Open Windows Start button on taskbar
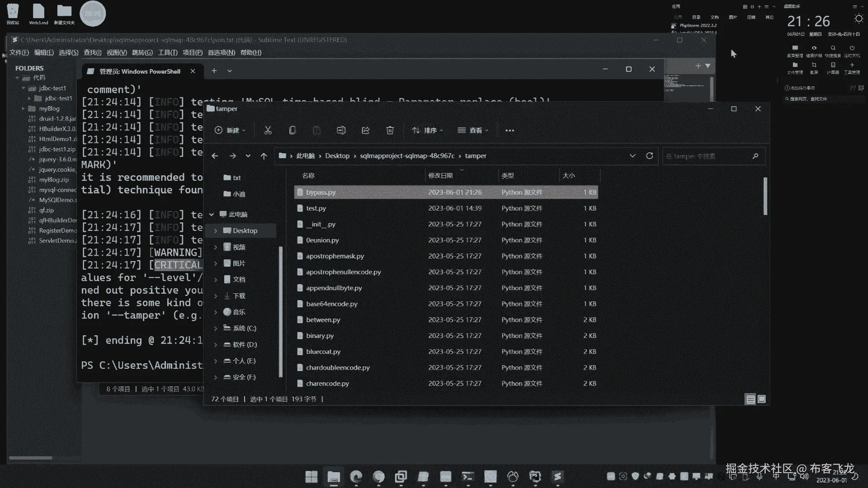The image size is (868, 488). (311, 477)
